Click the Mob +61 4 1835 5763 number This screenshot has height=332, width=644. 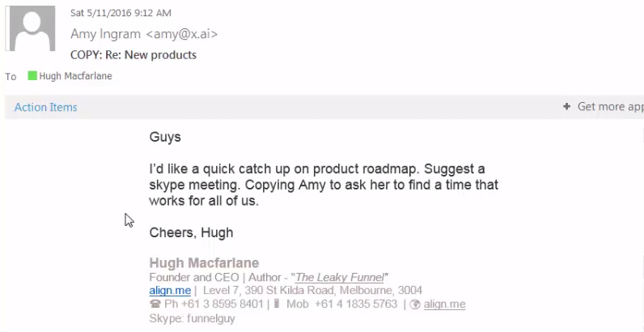[341, 304]
